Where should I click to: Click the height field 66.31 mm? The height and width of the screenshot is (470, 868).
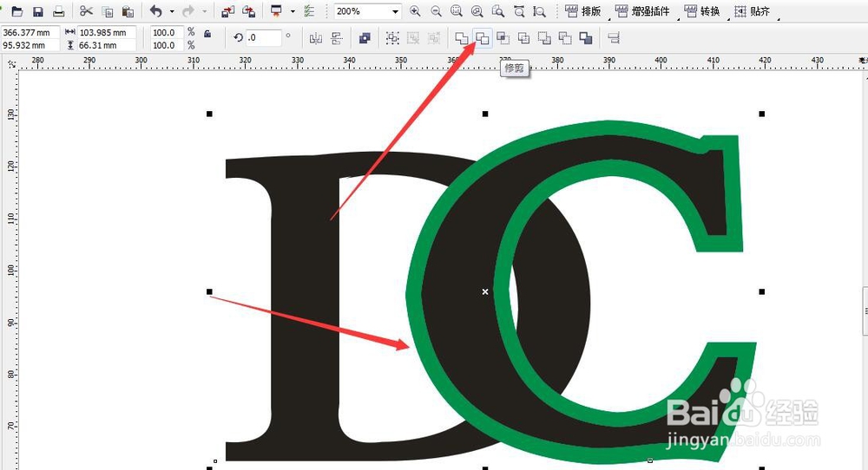tap(106, 45)
